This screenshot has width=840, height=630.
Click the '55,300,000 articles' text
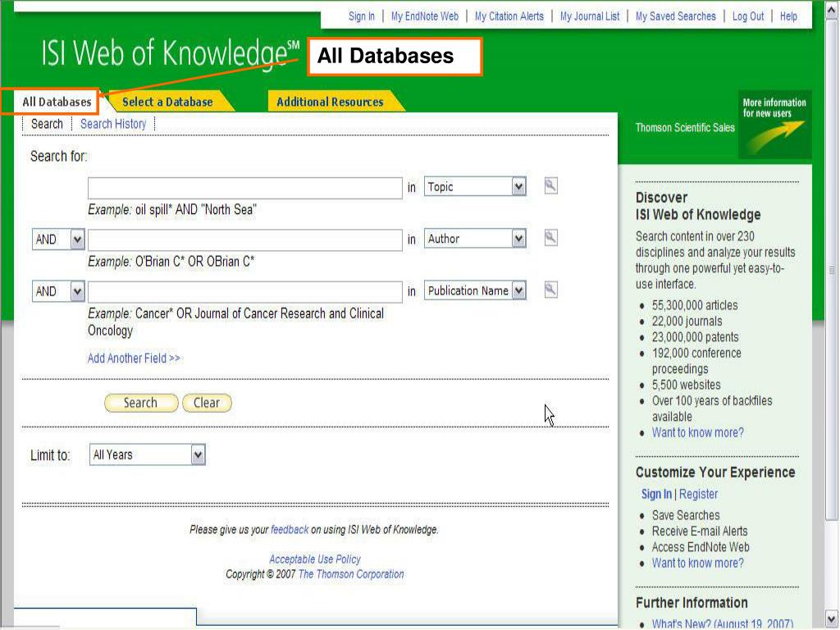pyautogui.click(x=695, y=305)
